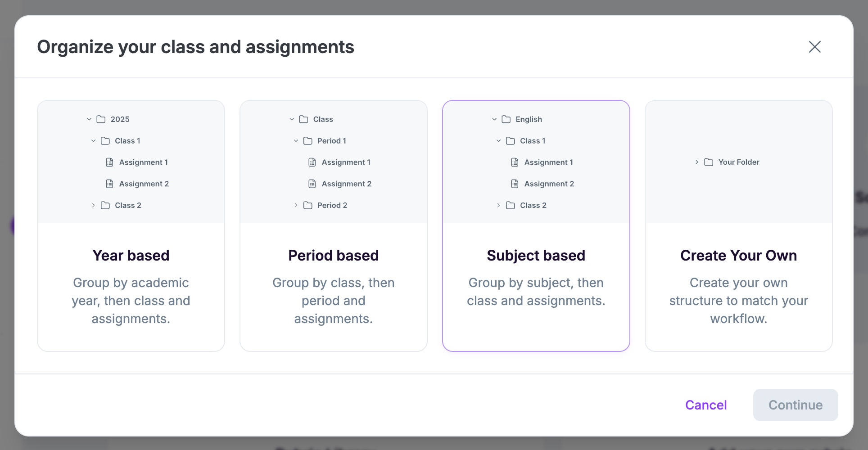The height and width of the screenshot is (450, 868).
Task: Choose the Create Your Own structure option
Action: point(738,255)
